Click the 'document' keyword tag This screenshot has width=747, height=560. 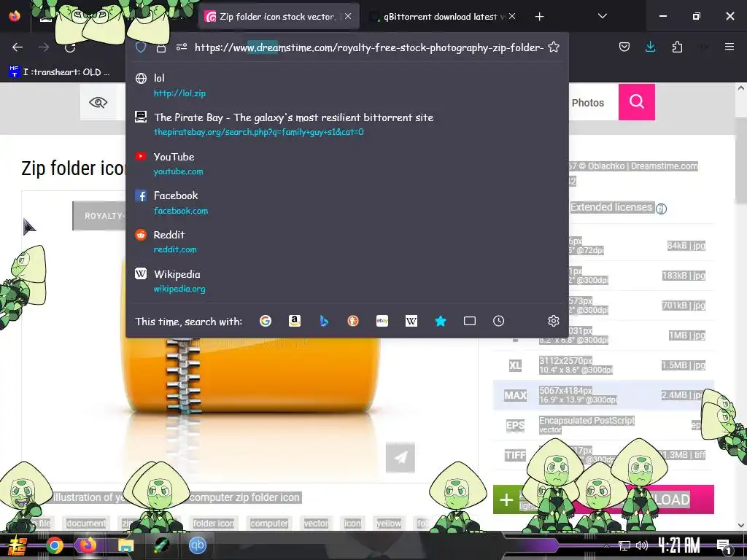coord(86,524)
